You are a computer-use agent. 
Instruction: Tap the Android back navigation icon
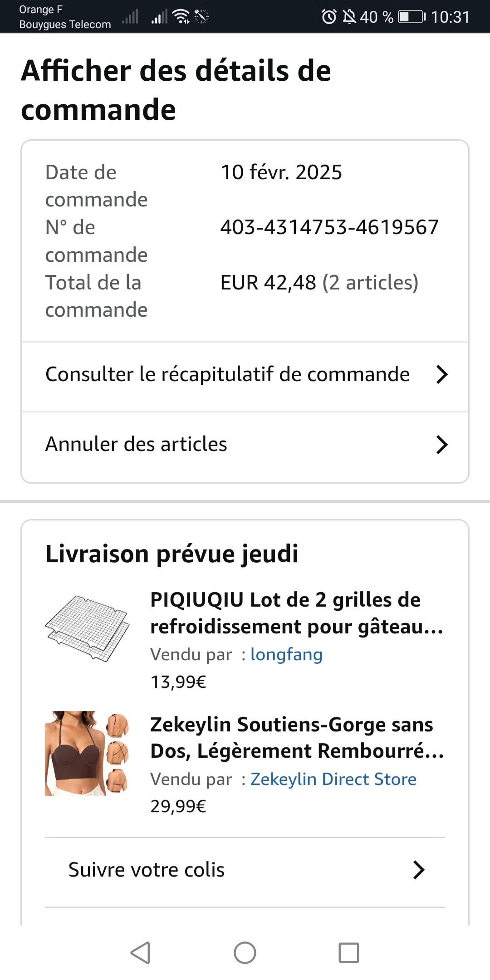pos(141,952)
